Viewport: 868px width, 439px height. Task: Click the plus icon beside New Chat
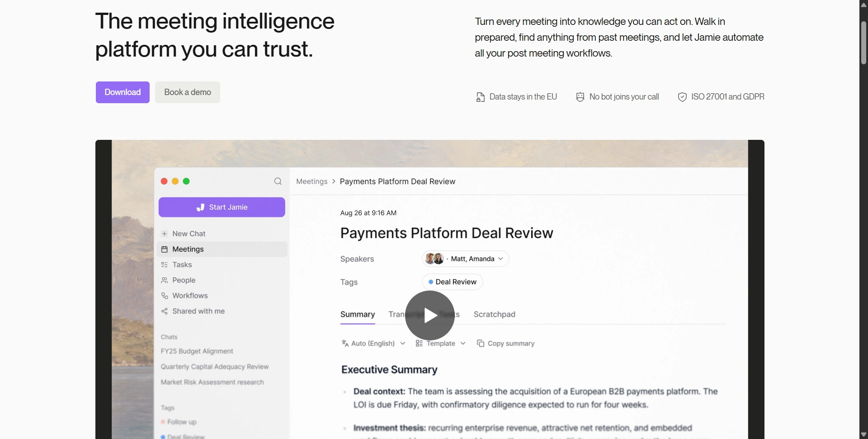(x=165, y=234)
